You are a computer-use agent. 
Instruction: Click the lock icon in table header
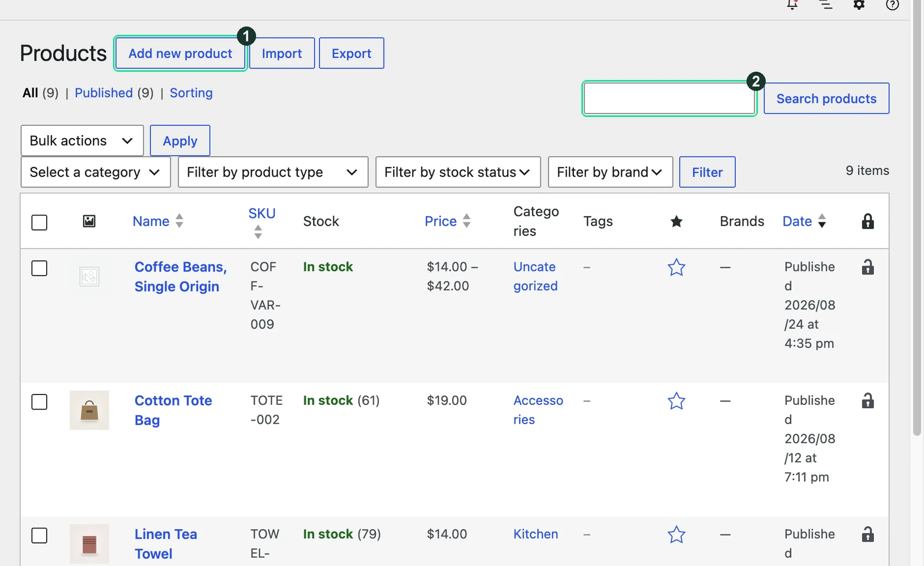click(867, 221)
